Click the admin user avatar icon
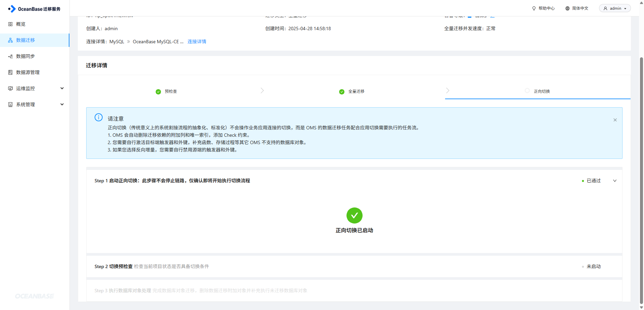 coord(605,8)
